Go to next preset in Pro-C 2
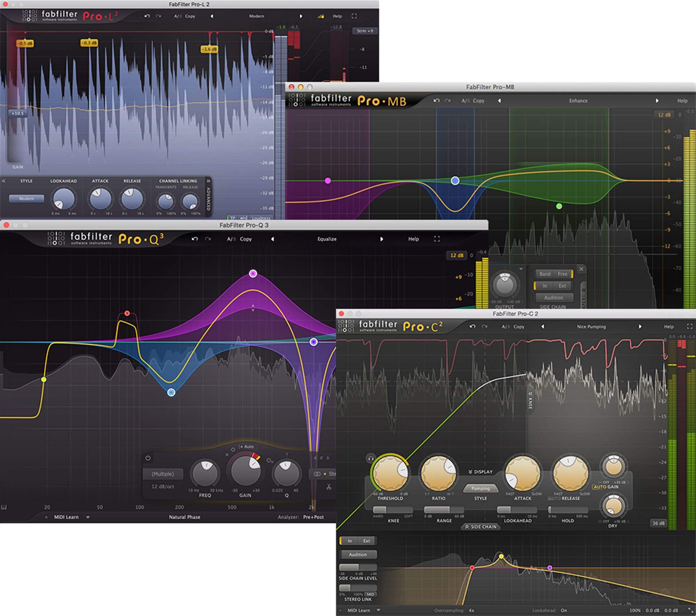Image resolution: width=696 pixels, height=616 pixels. pos(640,326)
